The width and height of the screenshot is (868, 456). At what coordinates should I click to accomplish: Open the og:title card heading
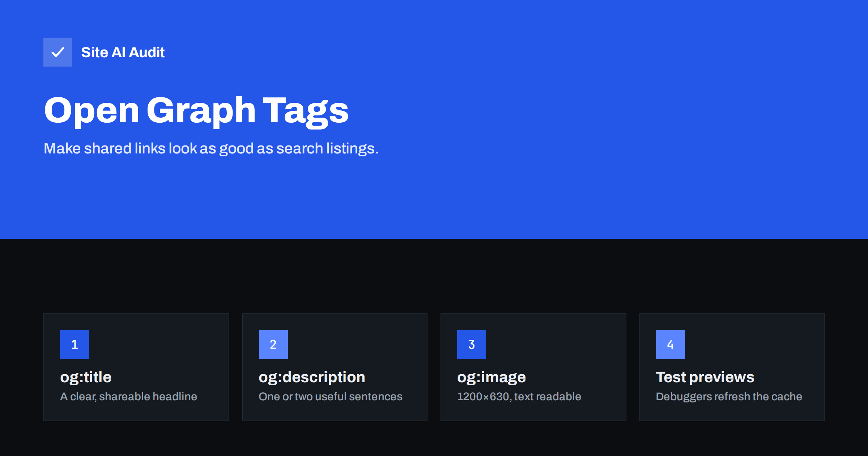tap(86, 377)
